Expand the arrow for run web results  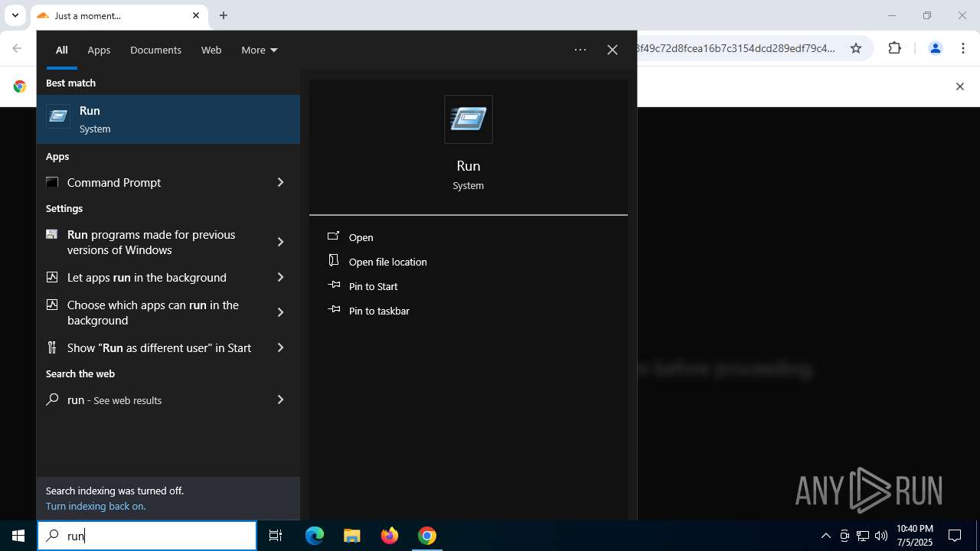tap(280, 399)
